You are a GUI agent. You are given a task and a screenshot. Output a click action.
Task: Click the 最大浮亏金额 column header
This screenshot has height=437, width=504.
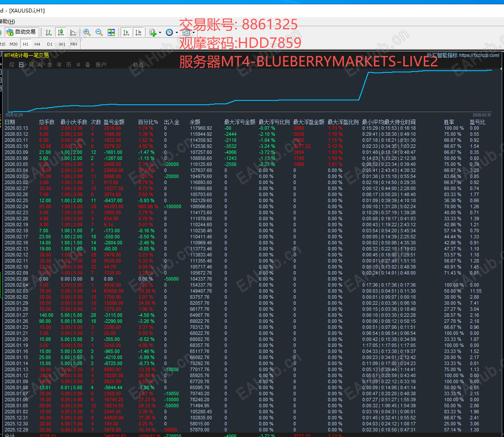240,122
